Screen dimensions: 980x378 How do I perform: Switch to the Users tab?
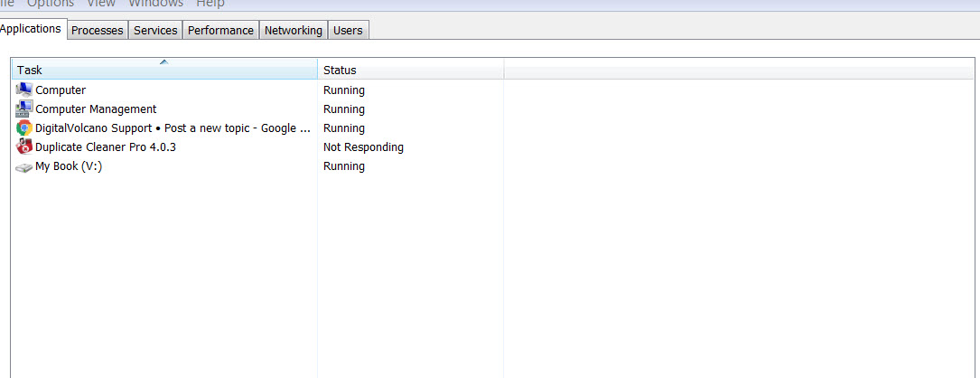[x=348, y=30]
